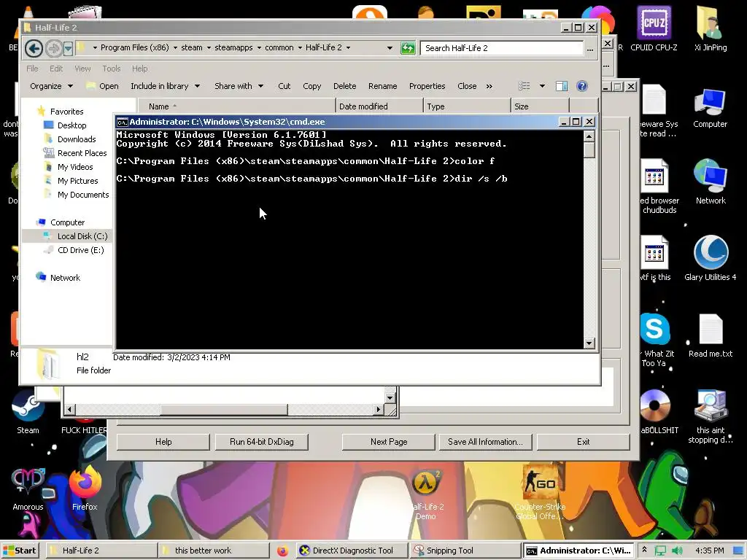Show more toolbar commands chevron
Image resolution: width=747 pixels, height=560 pixels.
coord(489,86)
